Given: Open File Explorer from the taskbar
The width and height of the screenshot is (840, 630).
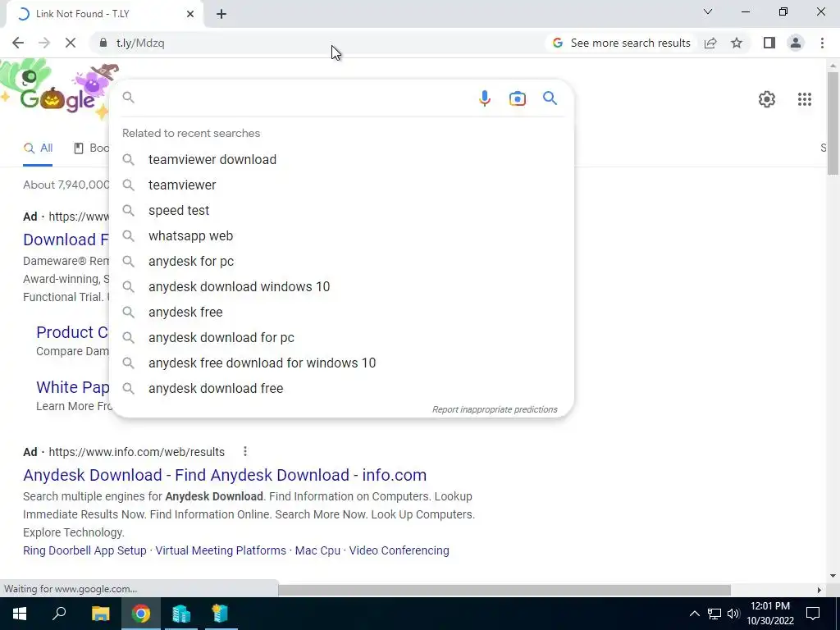Looking at the screenshot, I should [x=100, y=614].
